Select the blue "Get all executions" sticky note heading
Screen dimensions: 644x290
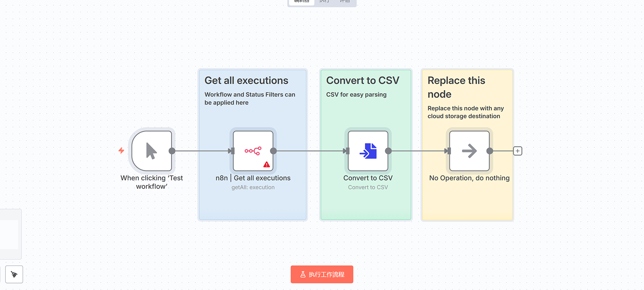click(x=246, y=81)
